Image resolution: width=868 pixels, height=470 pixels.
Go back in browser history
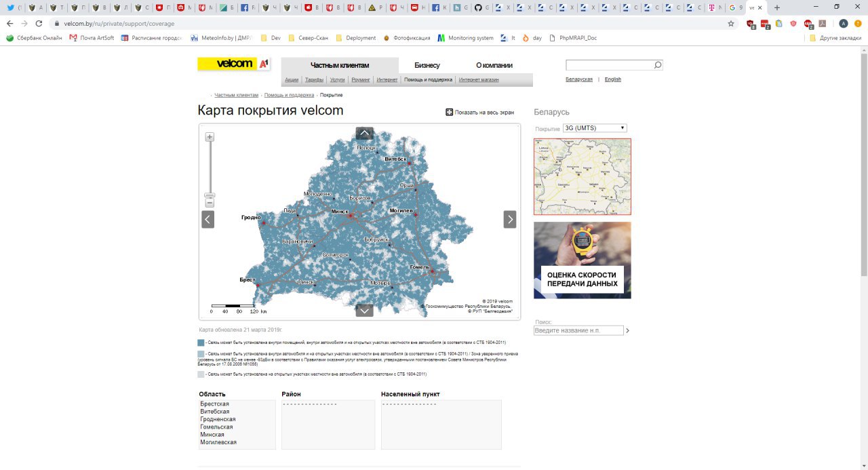pyautogui.click(x=9, y=23)
